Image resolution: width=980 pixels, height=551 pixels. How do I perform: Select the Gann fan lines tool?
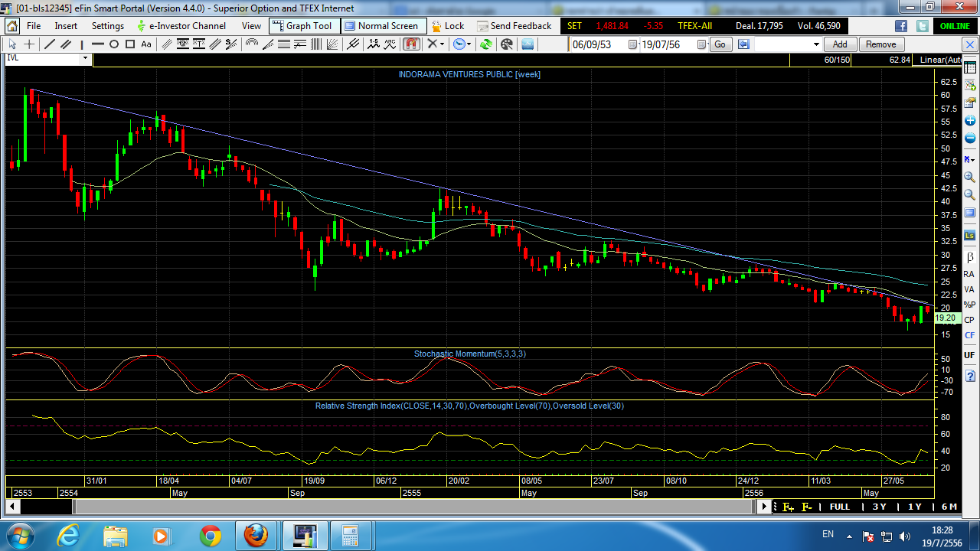coord(334,44)
